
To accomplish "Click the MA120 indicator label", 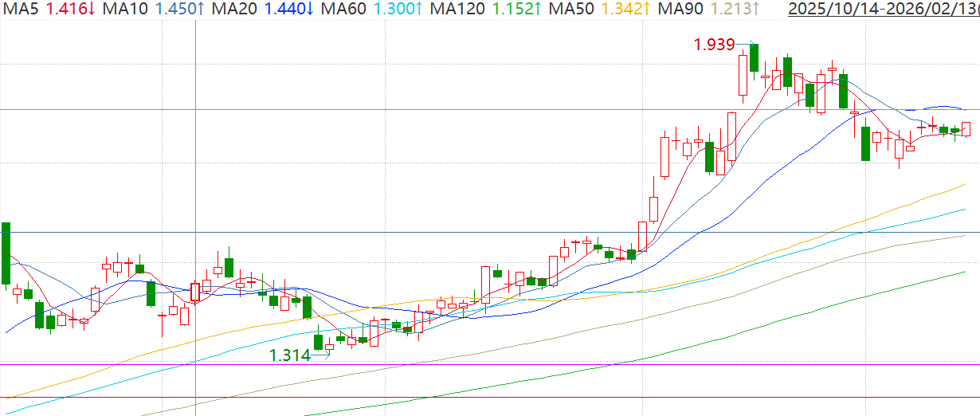I will 457,10.
